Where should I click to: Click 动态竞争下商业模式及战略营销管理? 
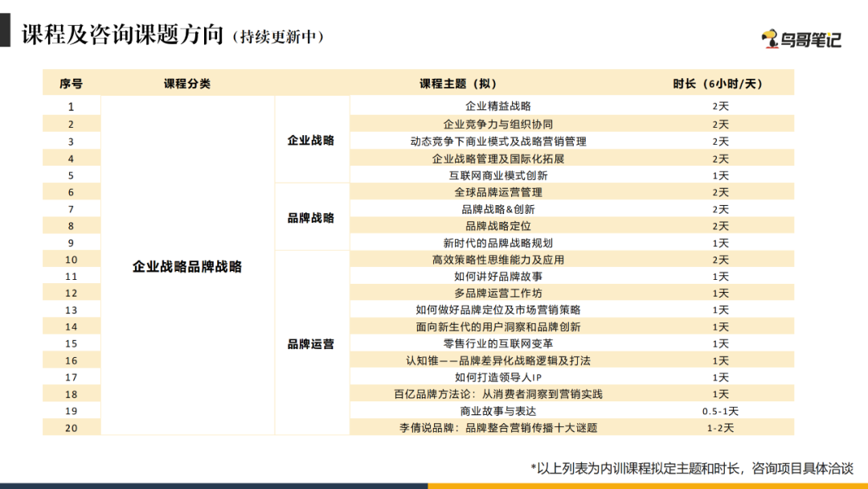pos(498,142)
